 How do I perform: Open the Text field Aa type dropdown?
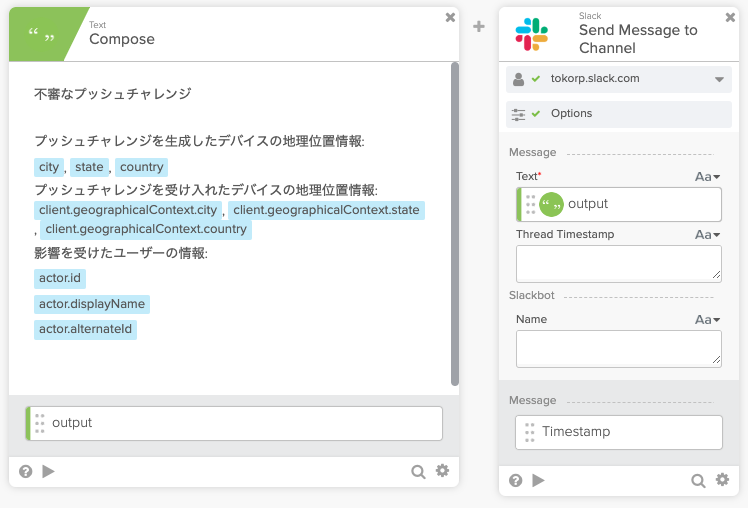(708, 177)
